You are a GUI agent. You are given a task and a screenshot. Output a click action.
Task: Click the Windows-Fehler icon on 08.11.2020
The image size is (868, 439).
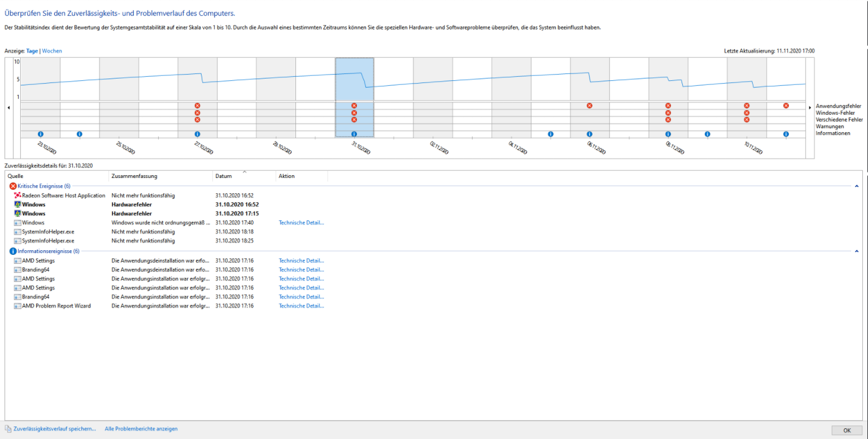tap(668, 113)
